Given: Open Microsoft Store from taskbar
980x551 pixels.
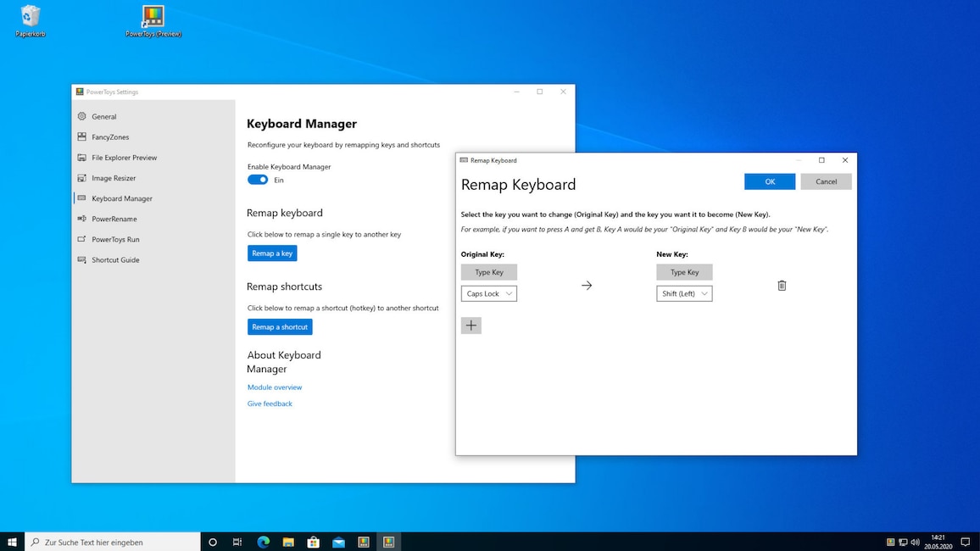Looking at the screenshot, I should pyautogui.click(x=313, y=542).
